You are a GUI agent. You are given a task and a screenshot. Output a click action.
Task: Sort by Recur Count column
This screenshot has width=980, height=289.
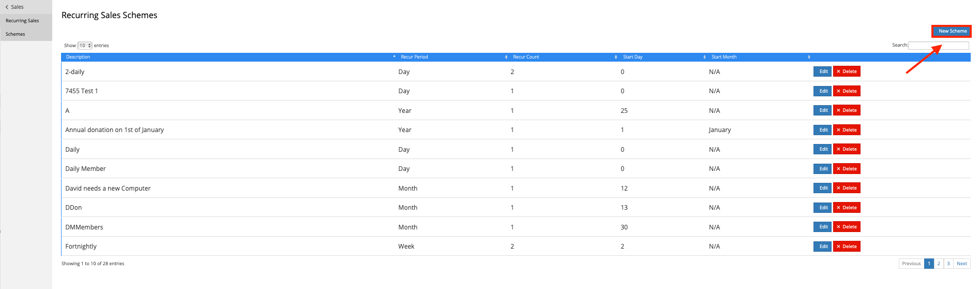click(564, 57)
